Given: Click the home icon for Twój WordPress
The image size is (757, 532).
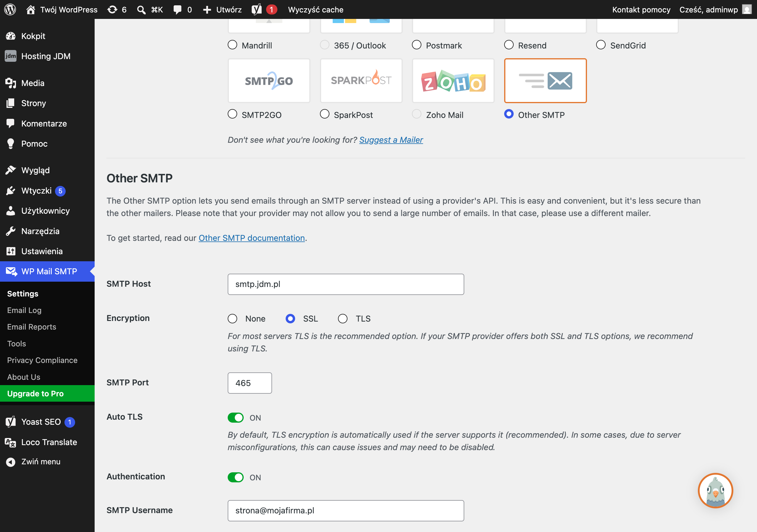Looking at the screenshot, I should point(31,9).
